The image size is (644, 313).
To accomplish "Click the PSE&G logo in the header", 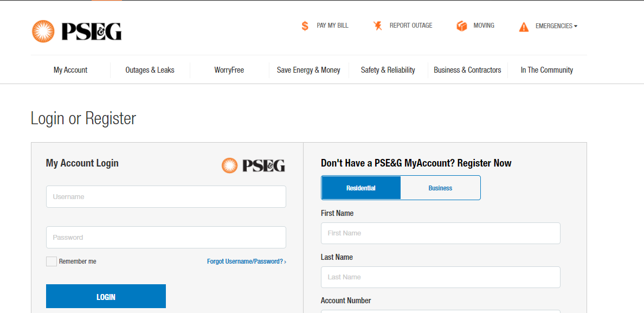I will (76, 31).
